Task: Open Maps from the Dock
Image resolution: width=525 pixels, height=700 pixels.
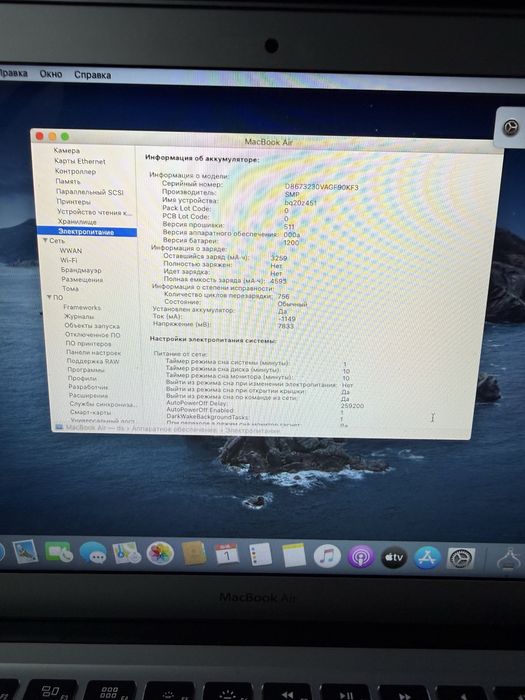Action: point(126,554)
